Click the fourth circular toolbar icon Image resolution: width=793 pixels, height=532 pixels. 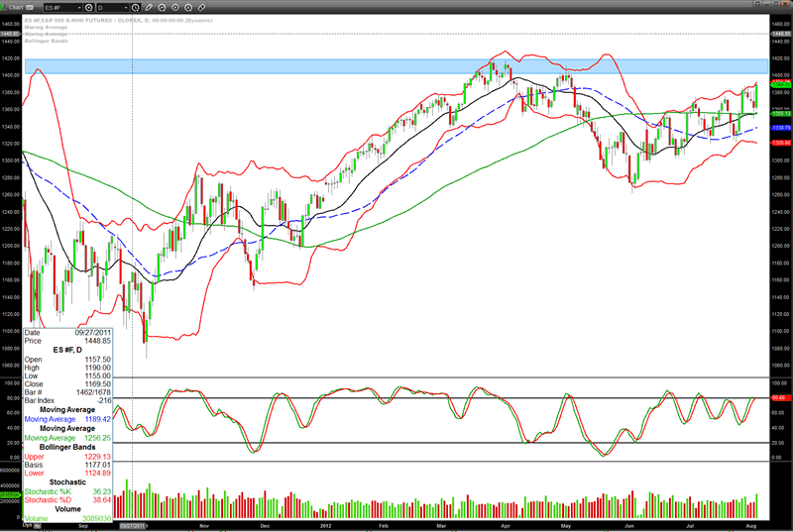pos(188,8)
